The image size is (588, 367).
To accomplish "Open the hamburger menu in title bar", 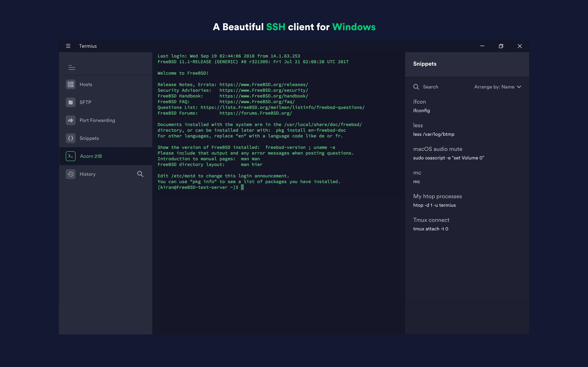I will [68, 46].
